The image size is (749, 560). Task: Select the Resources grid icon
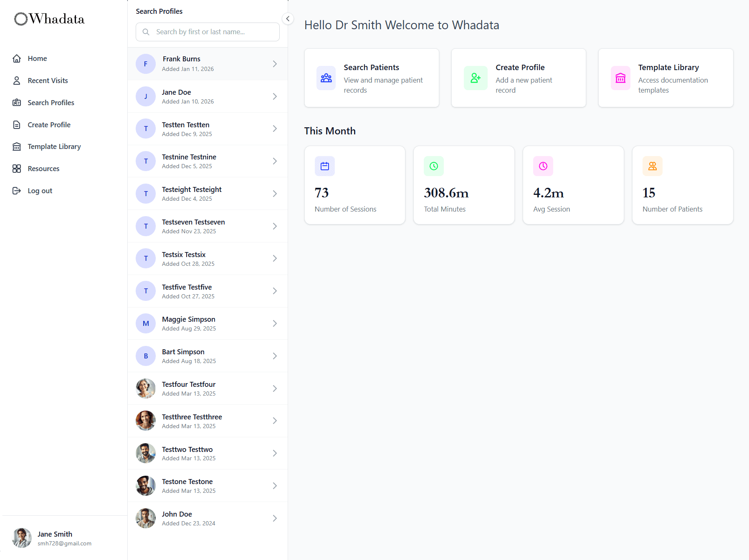17,169
